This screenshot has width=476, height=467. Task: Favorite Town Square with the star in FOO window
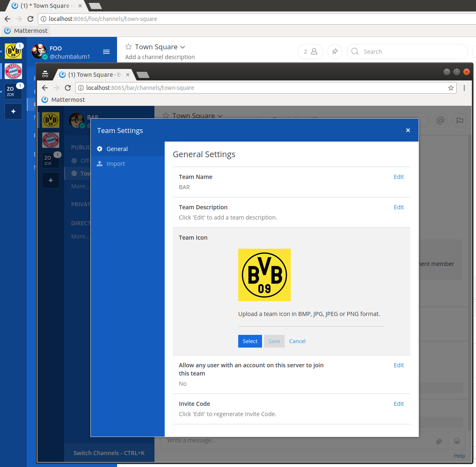[x=129, y=47]
